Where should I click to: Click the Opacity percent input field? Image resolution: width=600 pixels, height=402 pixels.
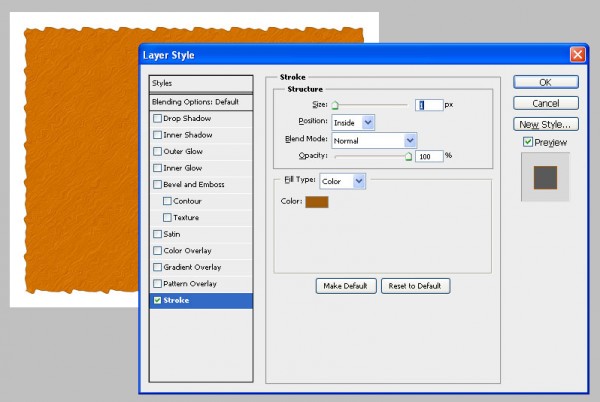coord(429,156)
